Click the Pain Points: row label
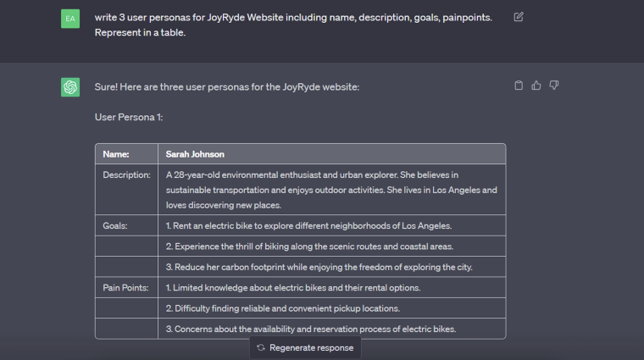The height and width of the screenshot is (360, 644). (125, 288)
